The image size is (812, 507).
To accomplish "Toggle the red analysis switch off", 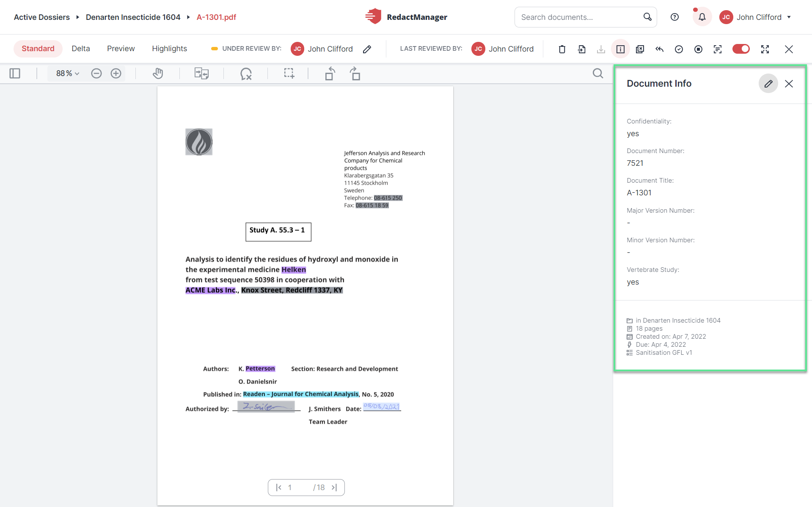I will coord(741,49).
